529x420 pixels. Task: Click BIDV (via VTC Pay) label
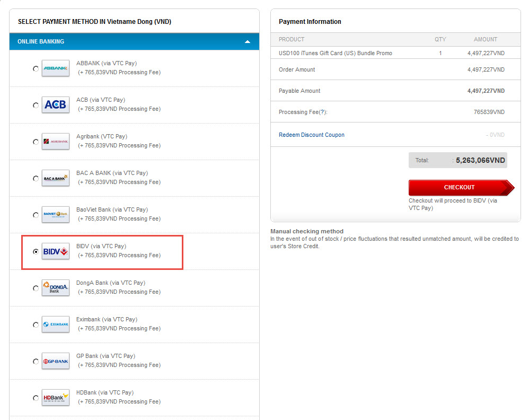tap(101, 246)
